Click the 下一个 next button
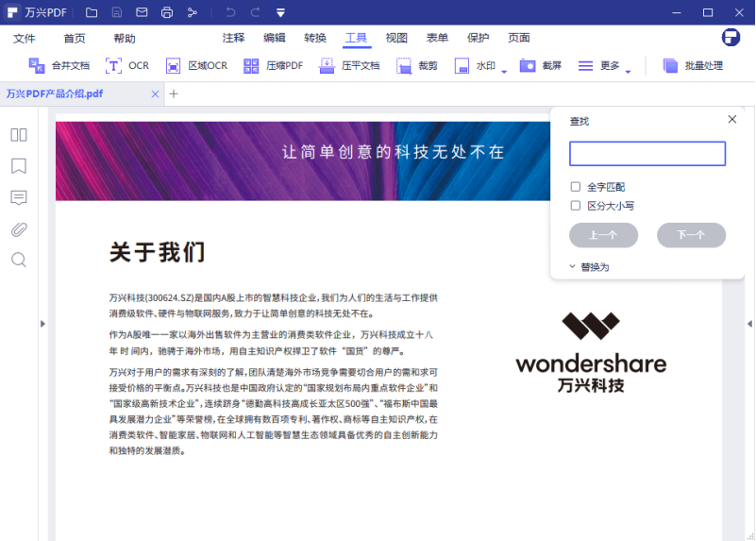This screenshot has width=756, height=541. (691, 235)
